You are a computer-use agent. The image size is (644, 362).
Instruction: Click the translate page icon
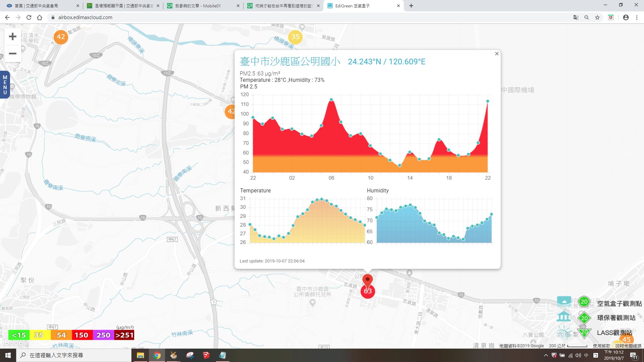pos(576,17)
